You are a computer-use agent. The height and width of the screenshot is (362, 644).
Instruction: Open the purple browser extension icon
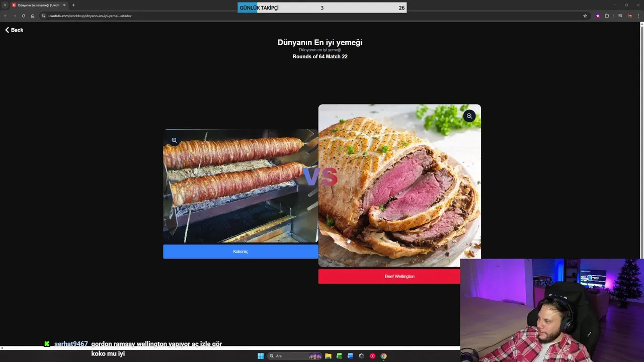[598, 16]
